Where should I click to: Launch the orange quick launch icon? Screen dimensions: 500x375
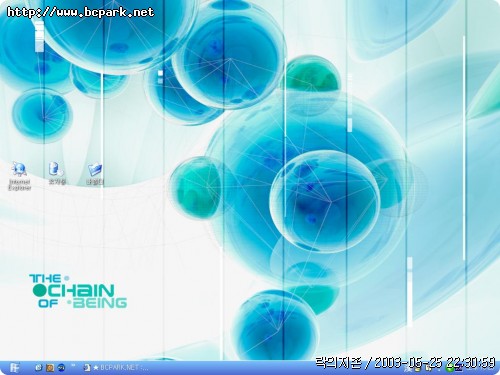click(50, 368)
